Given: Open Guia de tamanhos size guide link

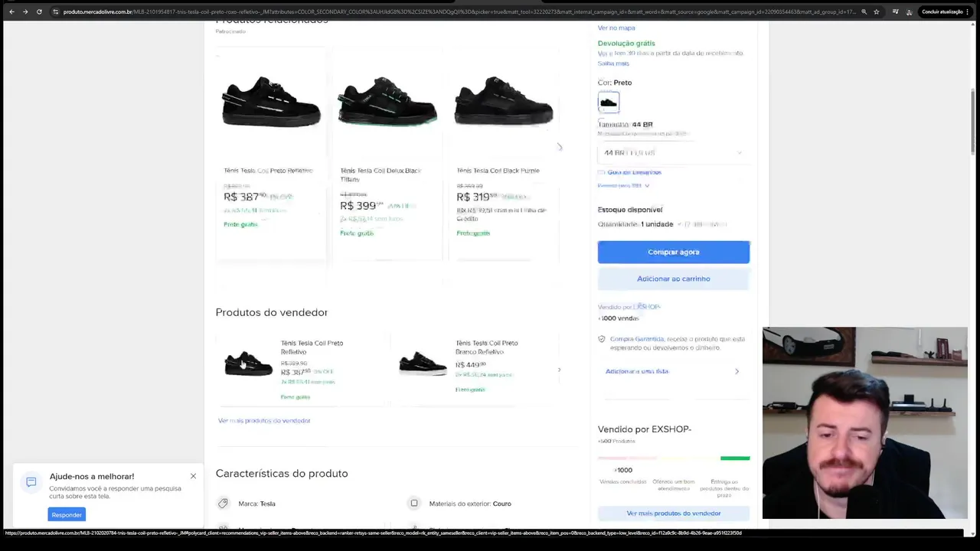Looking at the screenshot, I should 634,172.
